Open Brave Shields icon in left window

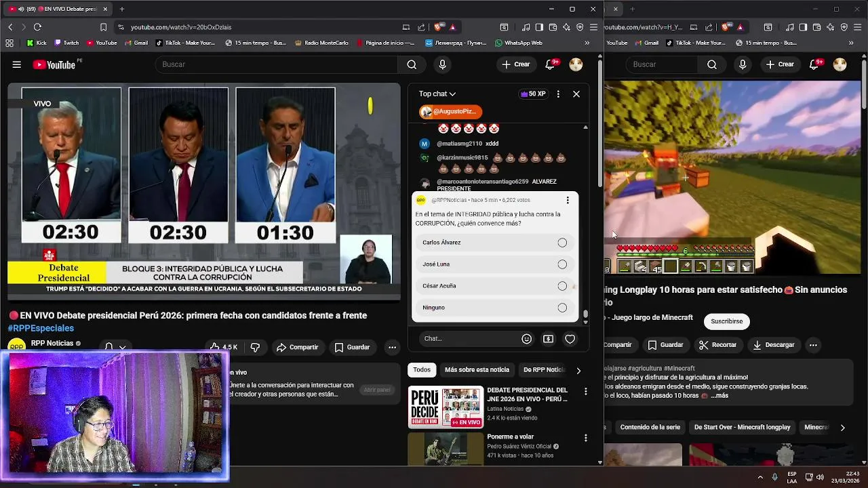[x=438, y=27]
